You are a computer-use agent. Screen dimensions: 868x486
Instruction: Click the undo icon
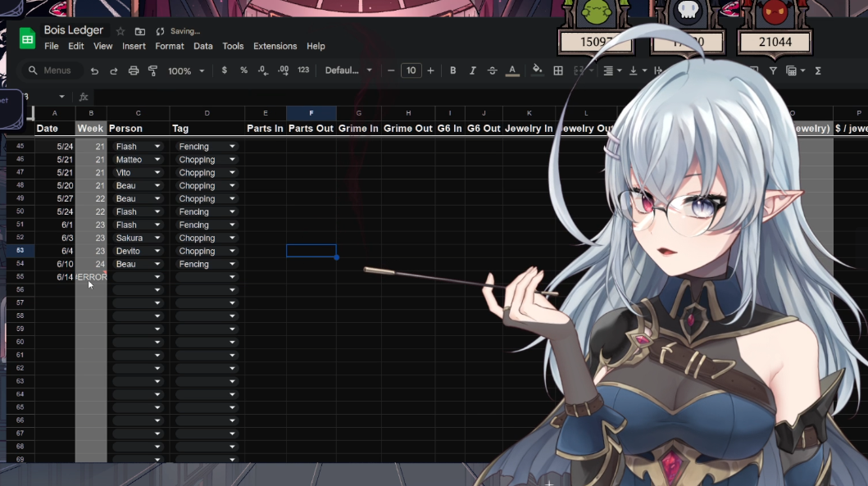tap(94, 70)
